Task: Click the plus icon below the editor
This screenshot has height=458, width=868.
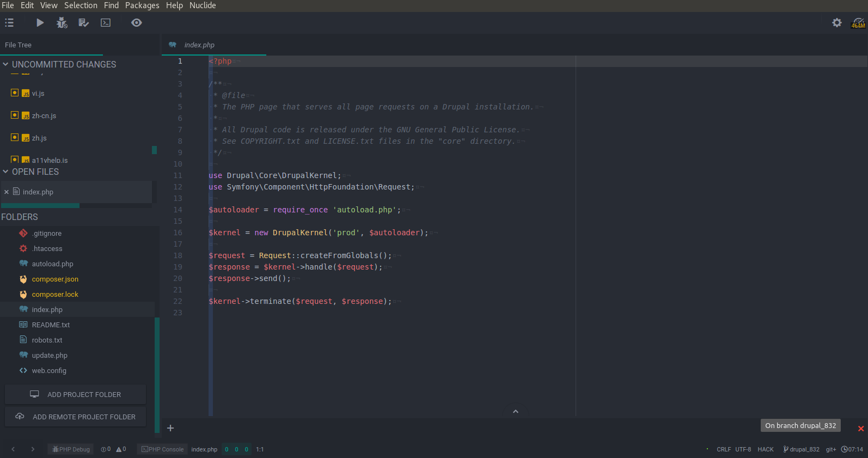Action: (x=170, y=428)
